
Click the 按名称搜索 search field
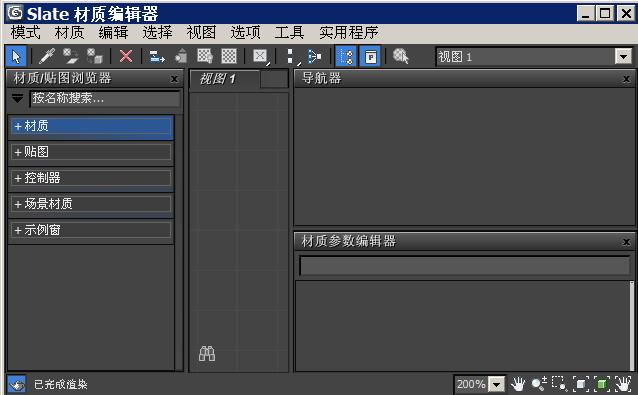105,98
